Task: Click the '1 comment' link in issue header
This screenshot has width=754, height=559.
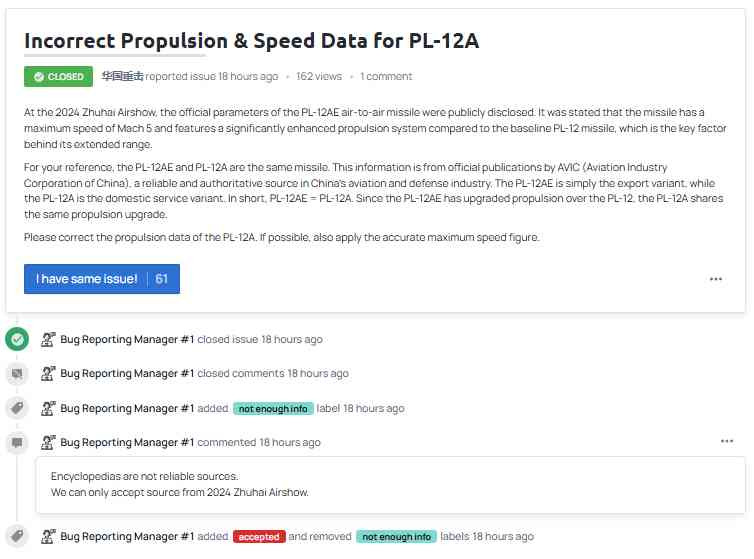Action: coord(386,76)
